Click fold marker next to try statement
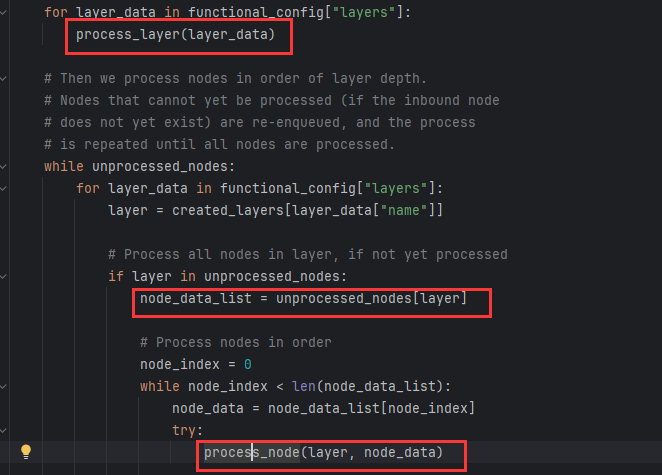 pyautogui.click(x=6, y=430)
